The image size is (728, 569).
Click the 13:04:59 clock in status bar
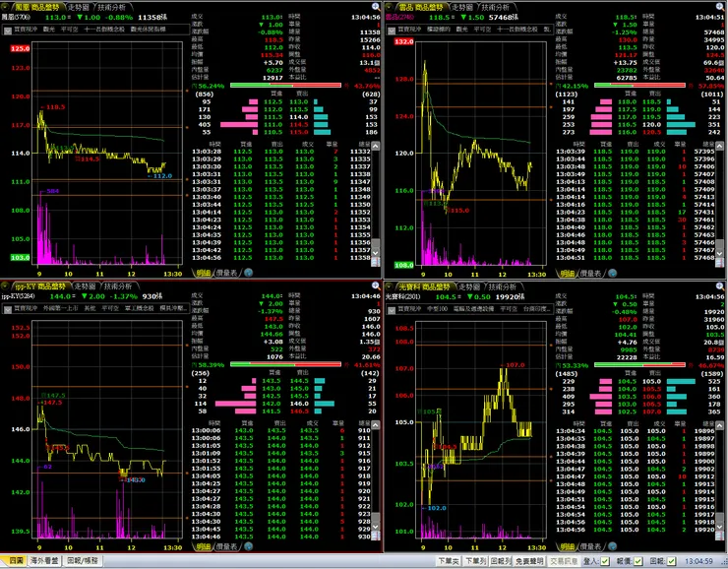(x=698, y=561)
